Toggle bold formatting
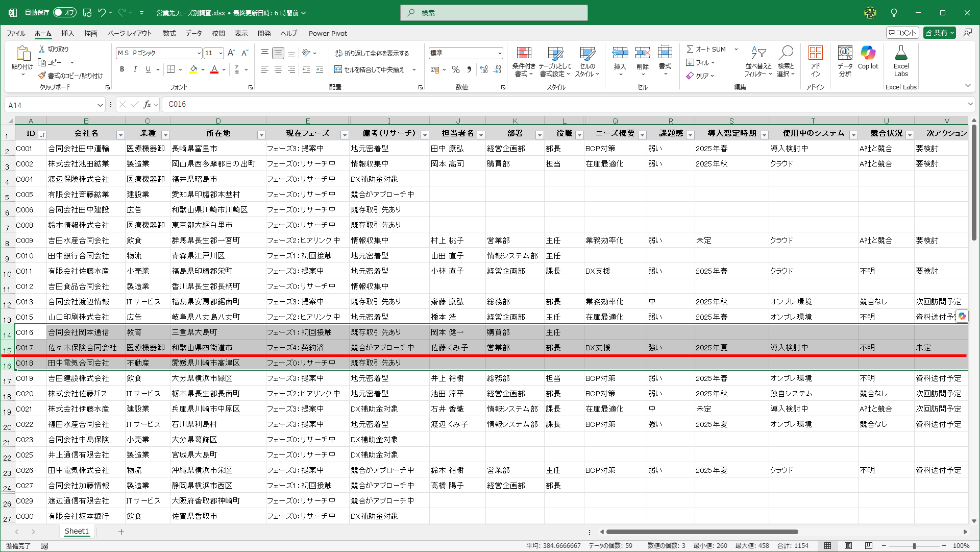This screenshot has height=552, width=980. click(x=122, y=69)
